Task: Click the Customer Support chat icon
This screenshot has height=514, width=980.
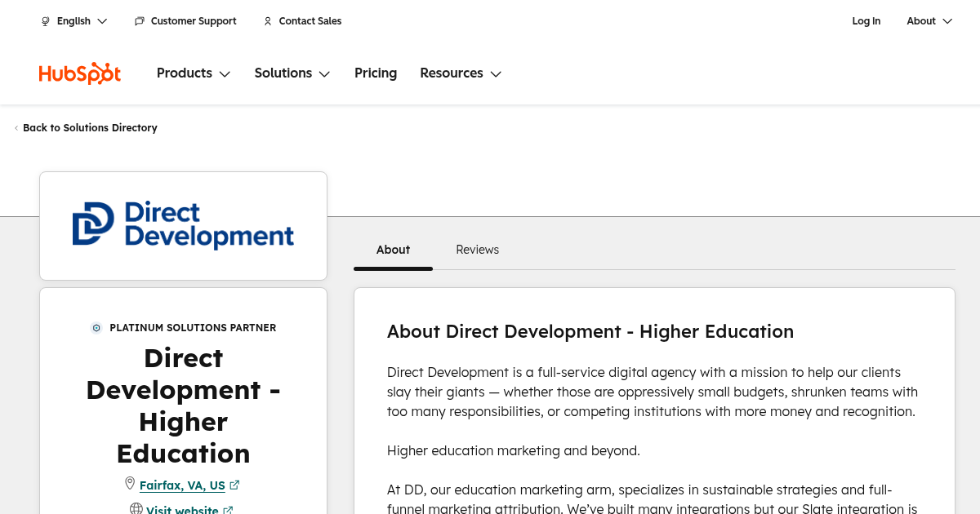Action: click(140, 21)
